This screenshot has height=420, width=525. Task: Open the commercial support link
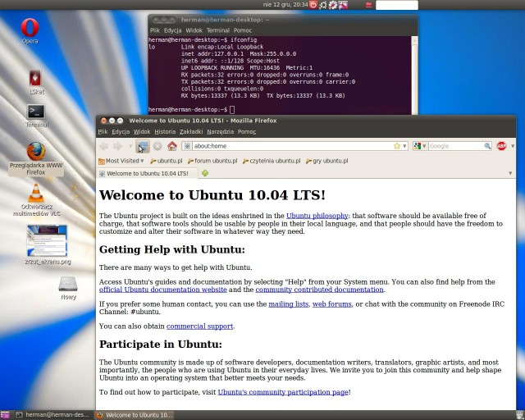point(199,326)
